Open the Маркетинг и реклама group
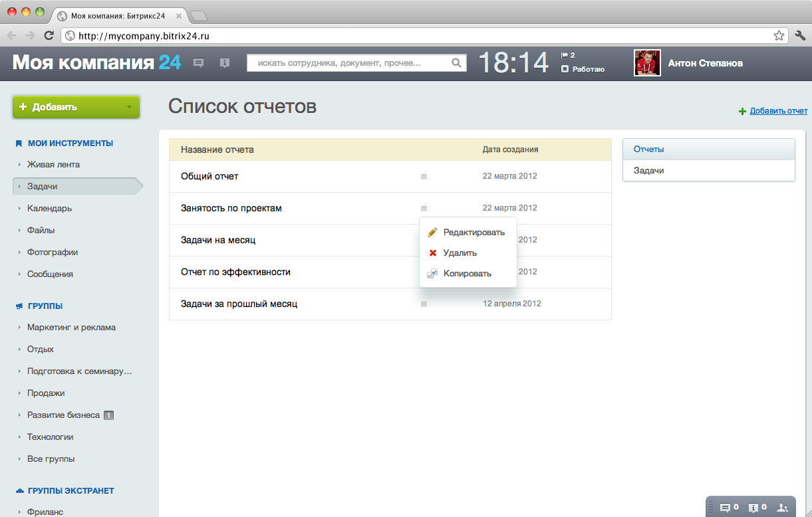The width and height of the screenshot is (812, 517). tap(71, 327)
